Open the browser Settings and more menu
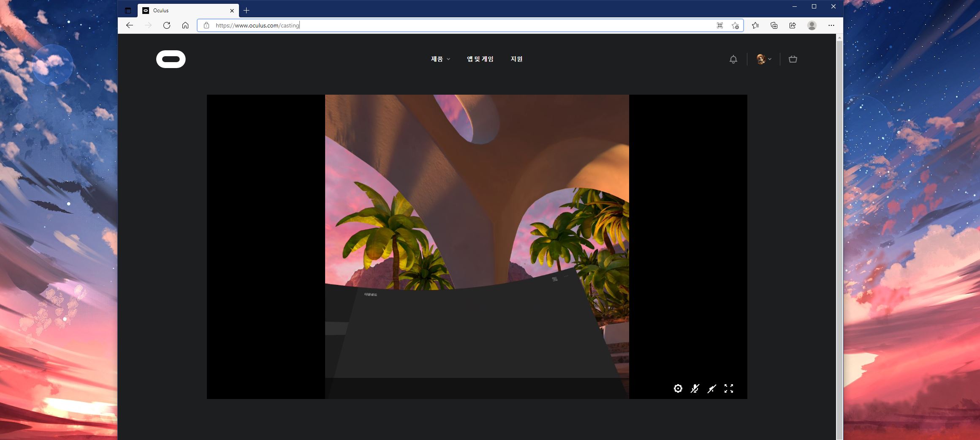Image resolution: width=980 pixels, height=440 pixels. click(831, 25)
